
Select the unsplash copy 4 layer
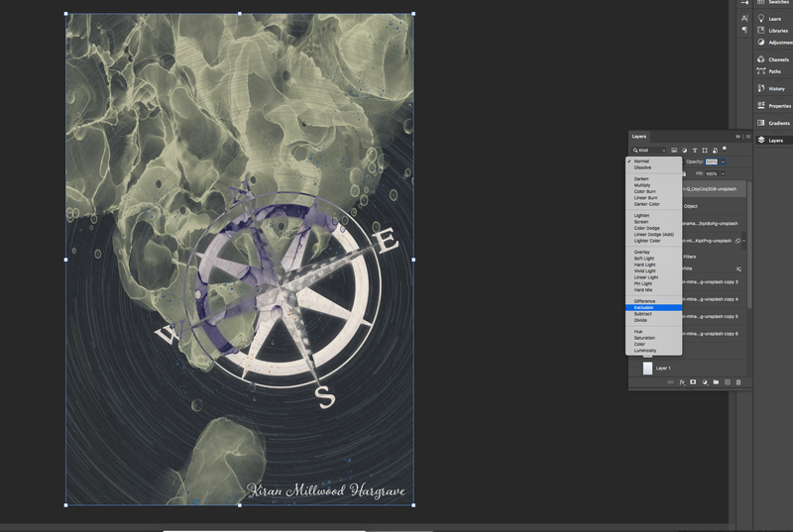pos(713,299)
